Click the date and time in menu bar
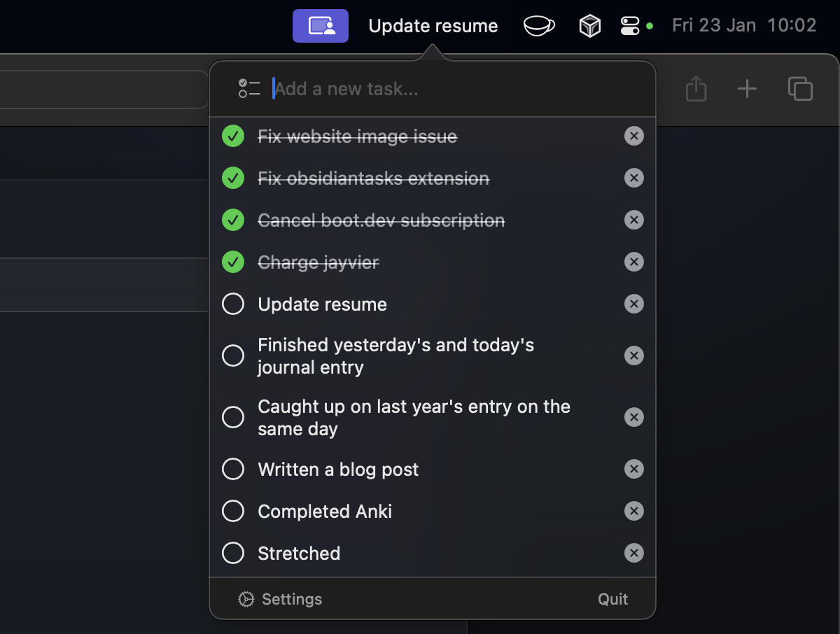Image resolution: width=840 pixels, height=634 pixels. [744, 26]
